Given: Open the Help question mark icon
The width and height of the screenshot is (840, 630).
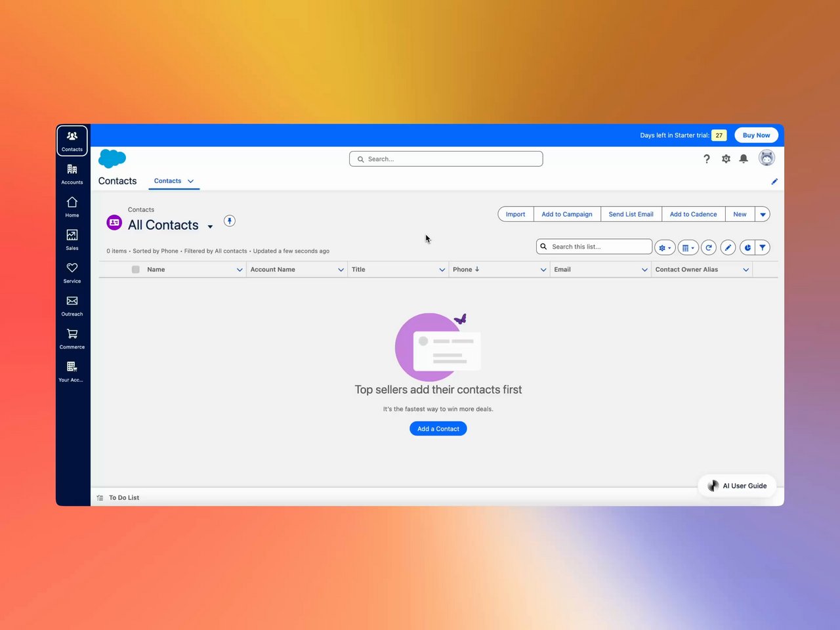Looking at the screenshot, I should [707, 159].
